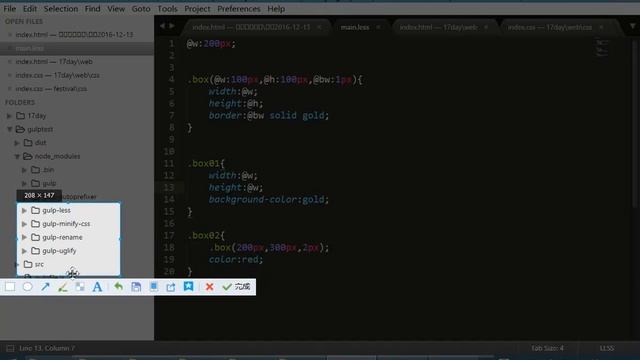Expand the gulp-uglify folder
640x360 pixels.
point(24,251)
